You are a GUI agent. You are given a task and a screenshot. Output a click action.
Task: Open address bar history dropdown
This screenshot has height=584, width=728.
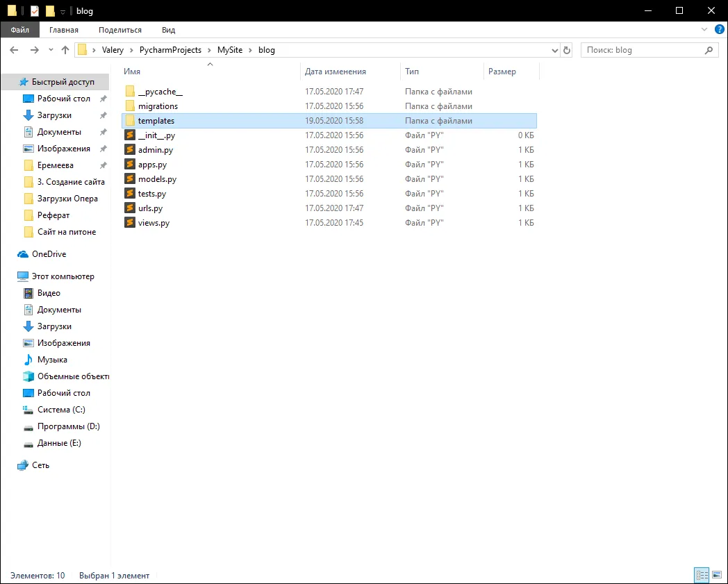[x=554, y=50]
